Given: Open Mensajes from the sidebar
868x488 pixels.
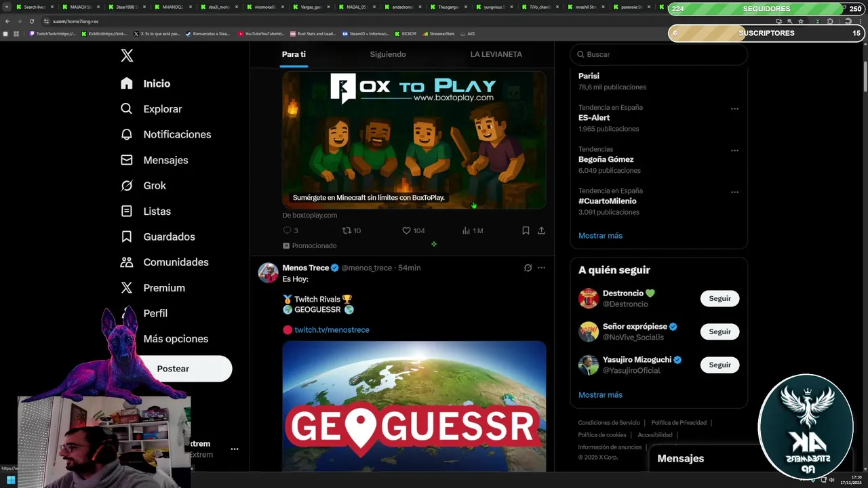Looking at the screenshot, I should (155, 160).
